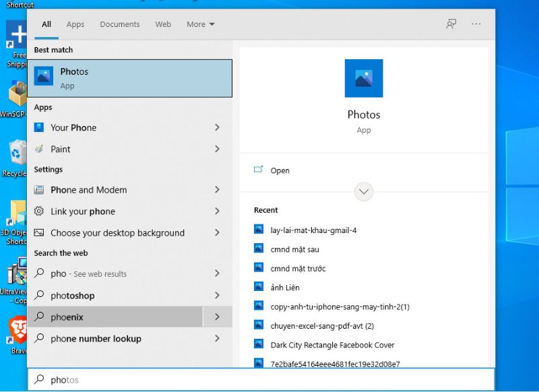The height and width of the screenshot is (392, 539).
Task: Click the Your Phone app icon
Action: (x=39, y=127)
